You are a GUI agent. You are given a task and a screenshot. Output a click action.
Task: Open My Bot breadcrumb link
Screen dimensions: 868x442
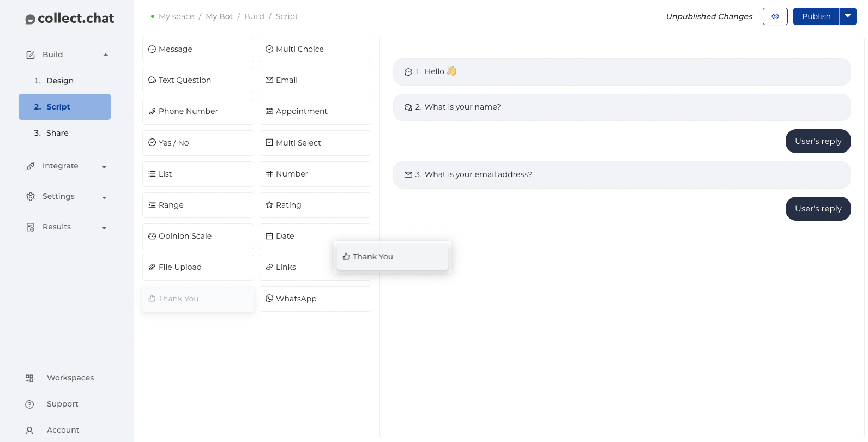coord(219,16)
